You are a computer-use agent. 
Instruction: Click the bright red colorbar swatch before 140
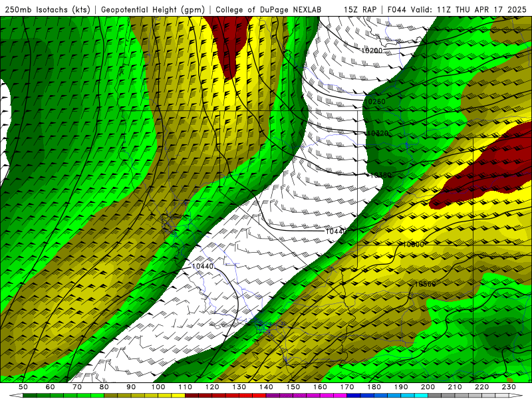[259, 396]
